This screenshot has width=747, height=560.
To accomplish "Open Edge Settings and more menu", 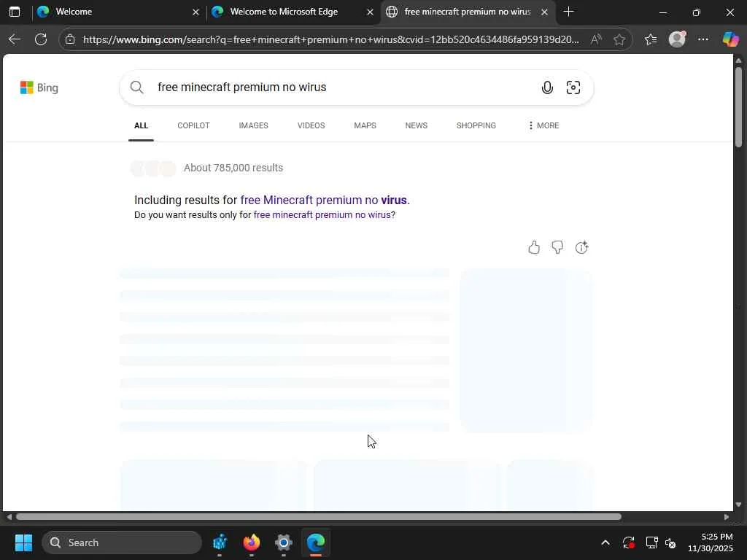I will pyautogui.click(x=703, y=39).
